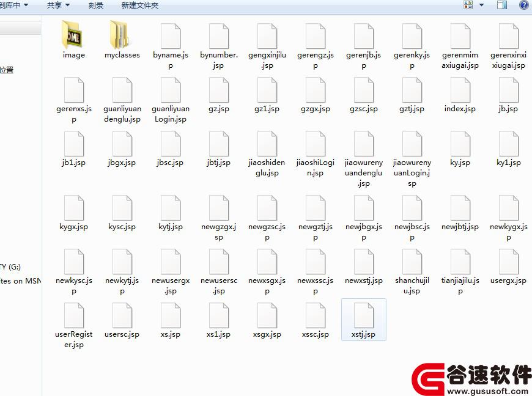Select the gerenxinxixiugai.jsp file icon
Viewport: 532px width, 396px height.
pyautogui.click(x=508, y=36)
